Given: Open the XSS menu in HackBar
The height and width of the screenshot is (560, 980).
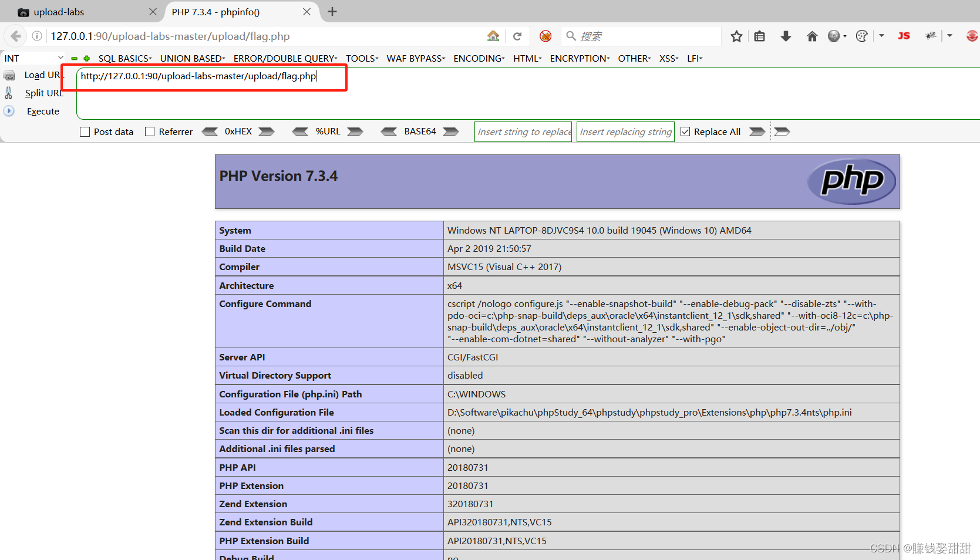Looking at the screenshot, I should 669,58.
